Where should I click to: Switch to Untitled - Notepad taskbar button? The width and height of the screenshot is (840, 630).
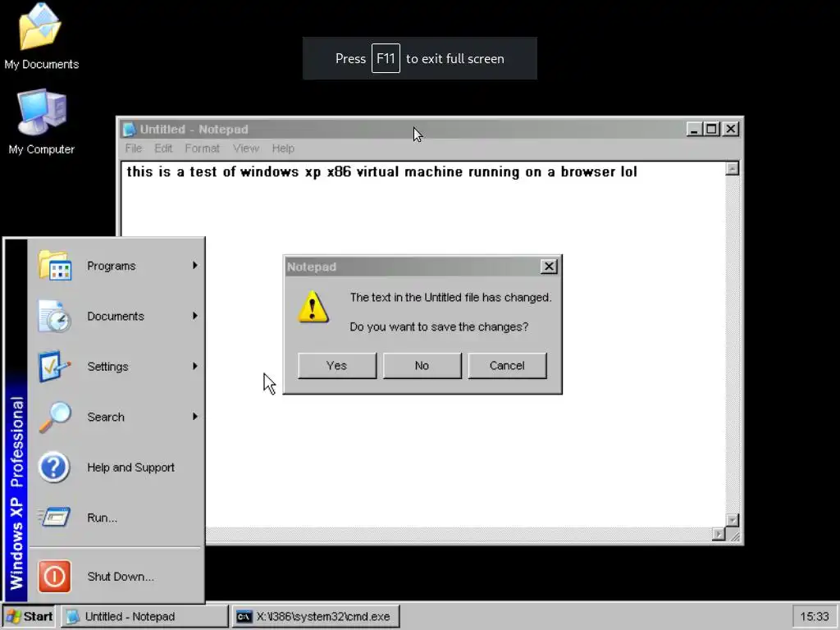click(144, 617)
